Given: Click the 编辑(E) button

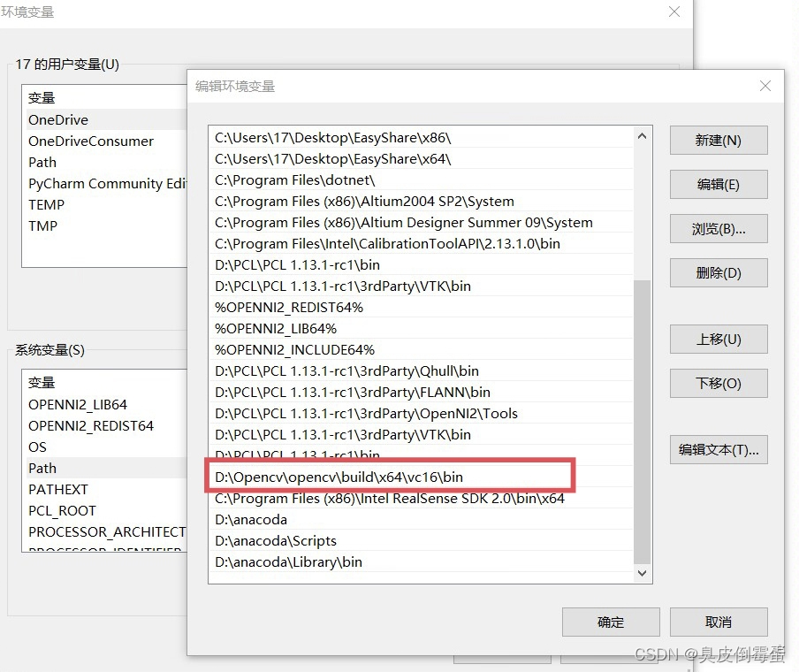Looking at the screenshot, I should (719, 184).
